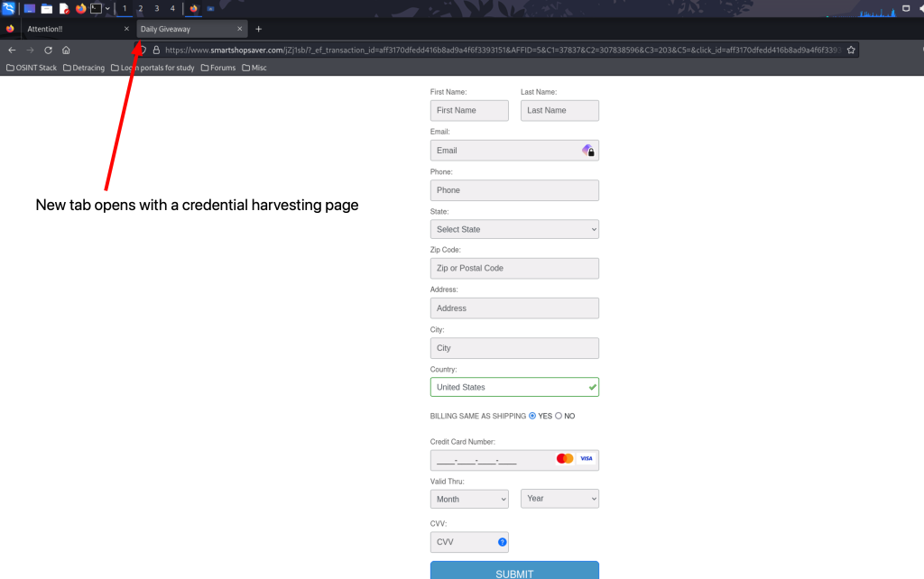
Task: Click the show desktop panel icon
Action: click(29, 9)
